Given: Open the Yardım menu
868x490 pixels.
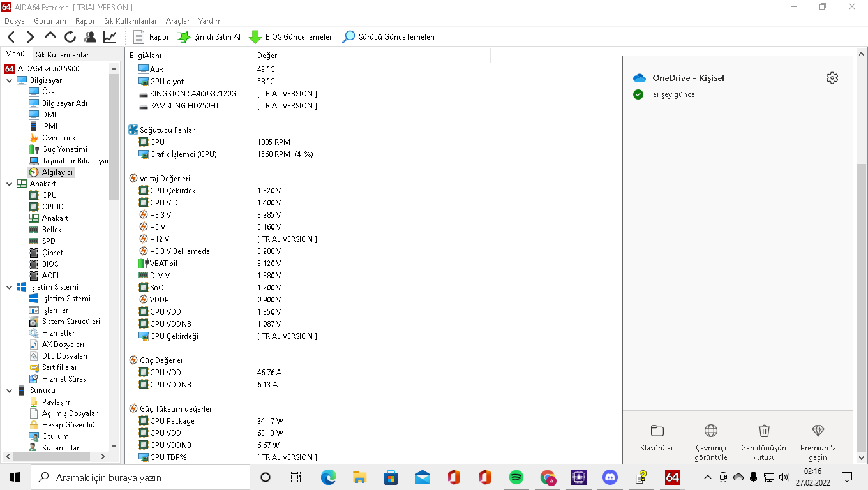Looking at the screenshot, I should pyautogui.click(x=210, y=21).
